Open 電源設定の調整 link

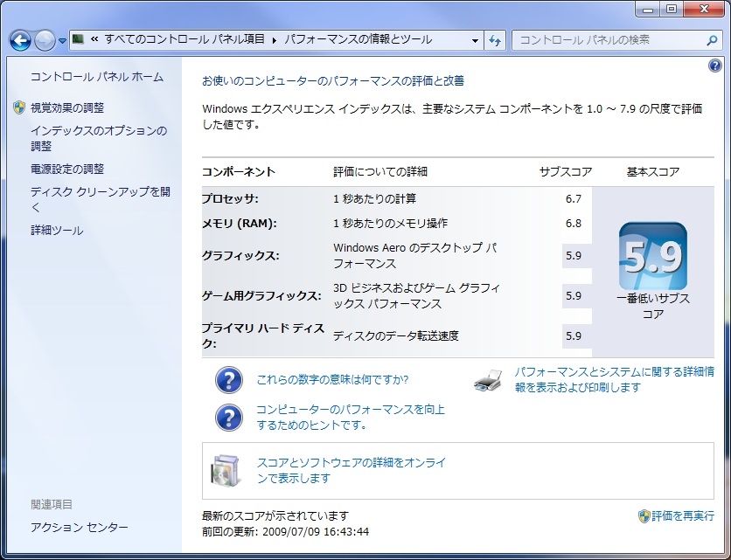(x=67, y=169)
